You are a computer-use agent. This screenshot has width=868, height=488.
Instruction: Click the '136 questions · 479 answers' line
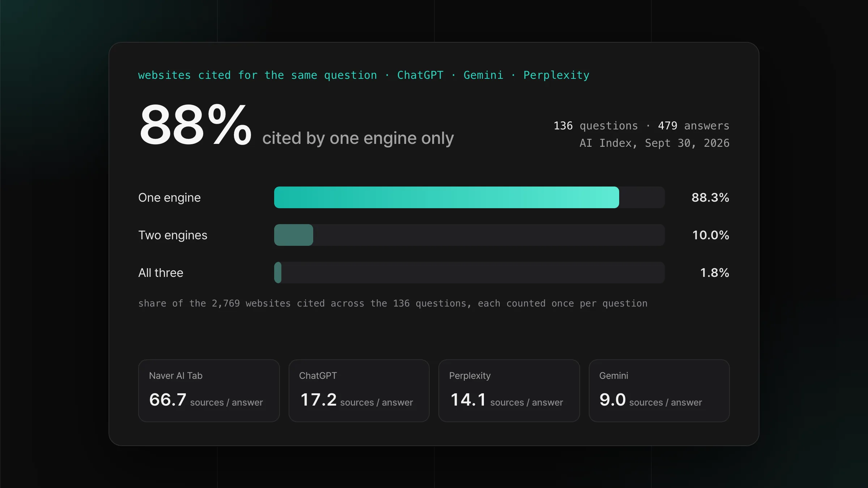pyautogui.click(x=641, y=126)
